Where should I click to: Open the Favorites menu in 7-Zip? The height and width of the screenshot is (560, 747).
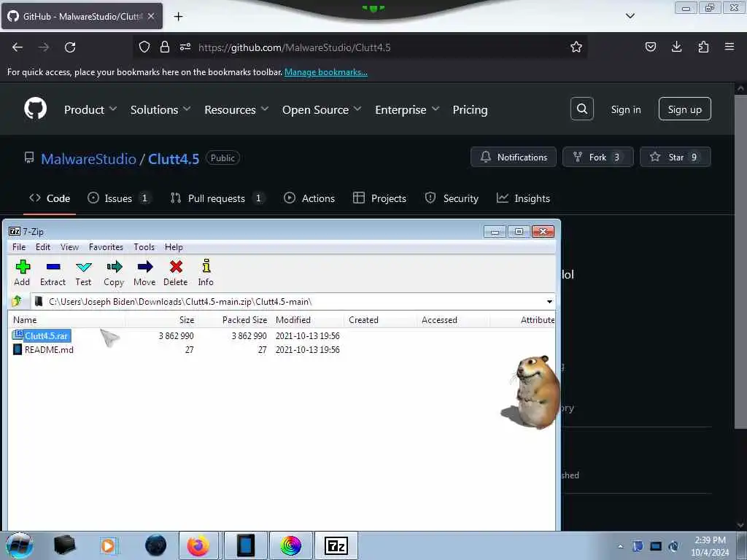(106, 246)
